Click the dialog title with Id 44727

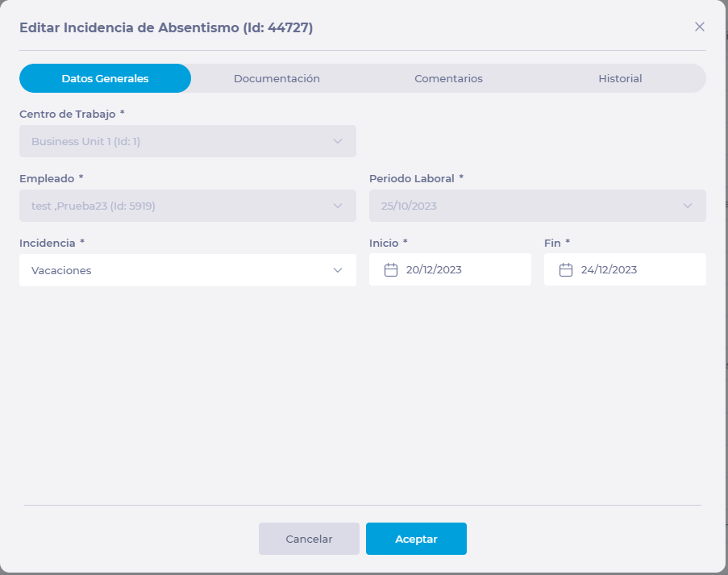coord(166,27)
